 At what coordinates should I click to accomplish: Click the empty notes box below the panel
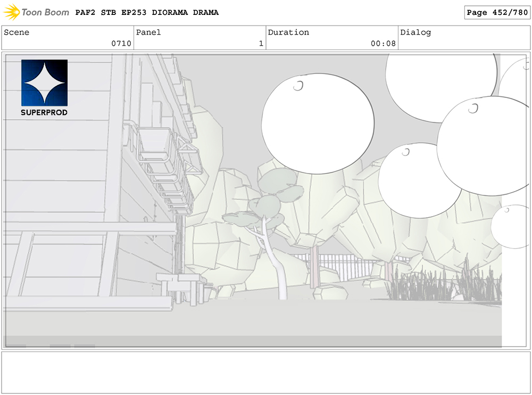(265, 373)
